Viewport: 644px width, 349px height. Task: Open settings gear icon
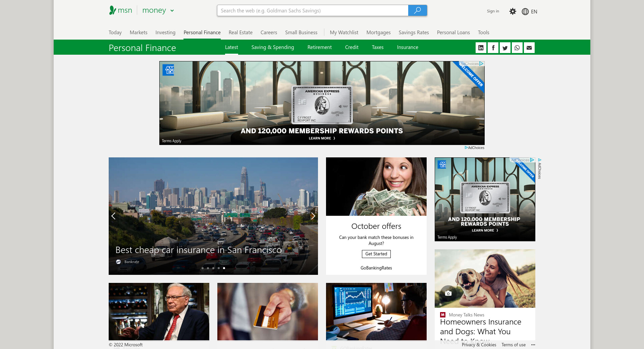coord(513,11)
